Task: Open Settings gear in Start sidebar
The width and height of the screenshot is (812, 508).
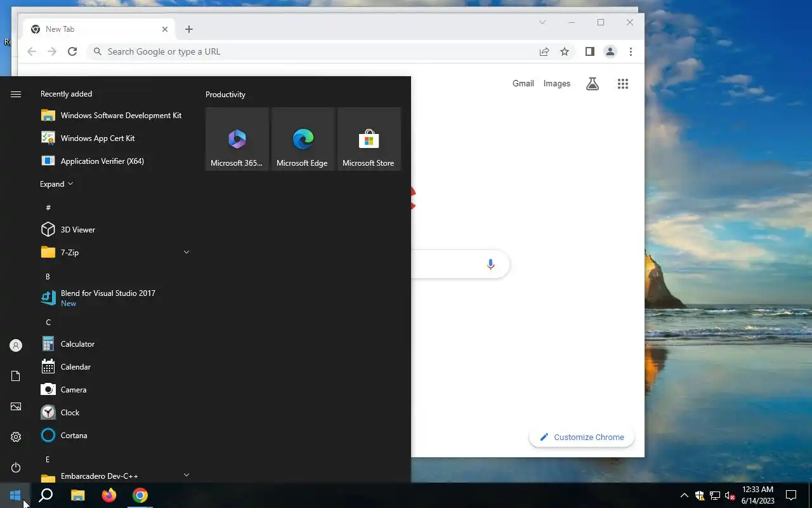Action: pos(16,437)
